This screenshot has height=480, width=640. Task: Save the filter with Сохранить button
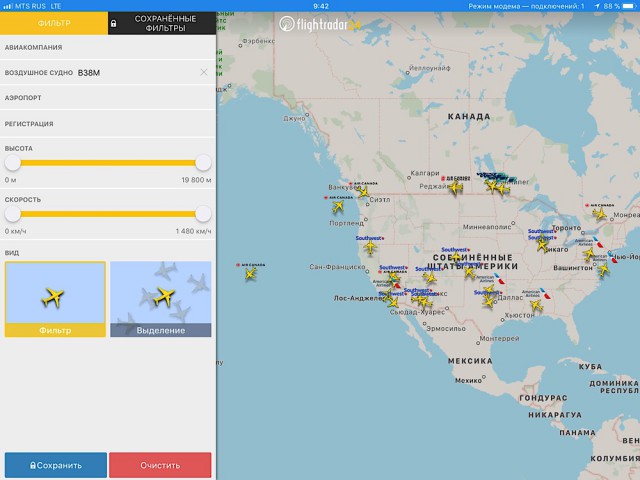coord(56,465)
